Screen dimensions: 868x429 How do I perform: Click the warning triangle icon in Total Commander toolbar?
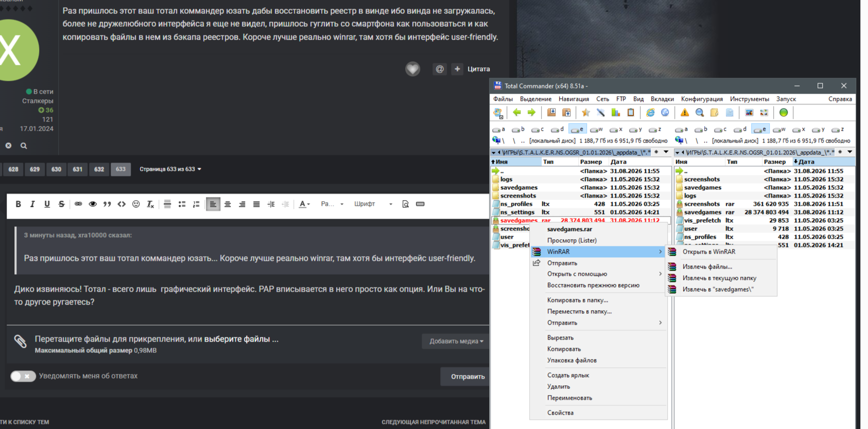685,113
